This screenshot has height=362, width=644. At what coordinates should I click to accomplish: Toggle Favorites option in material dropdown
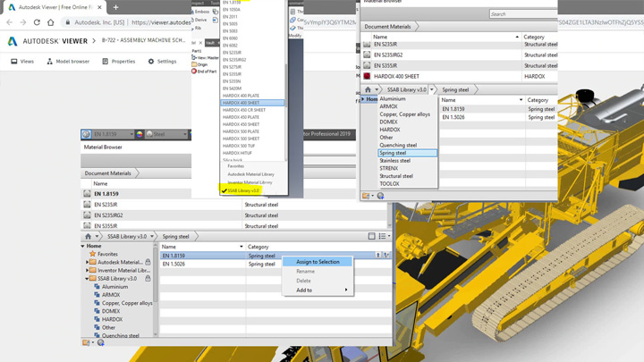(236, 166)
